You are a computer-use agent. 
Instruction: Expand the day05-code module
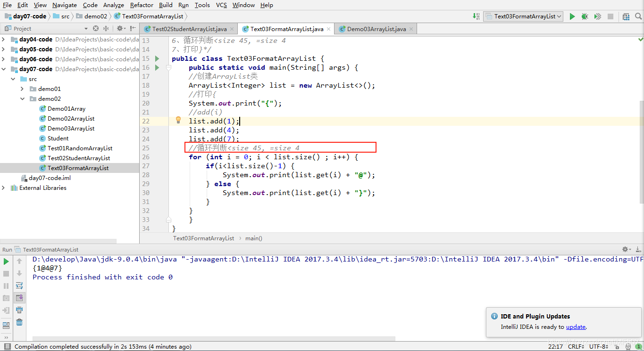[4, 49]
